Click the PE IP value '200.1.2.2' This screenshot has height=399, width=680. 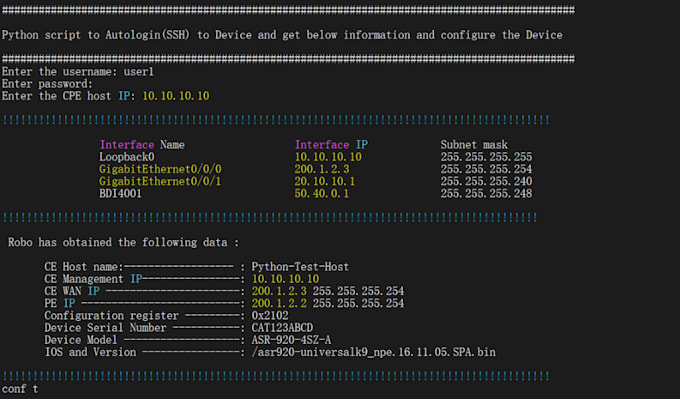click(279, 303)
